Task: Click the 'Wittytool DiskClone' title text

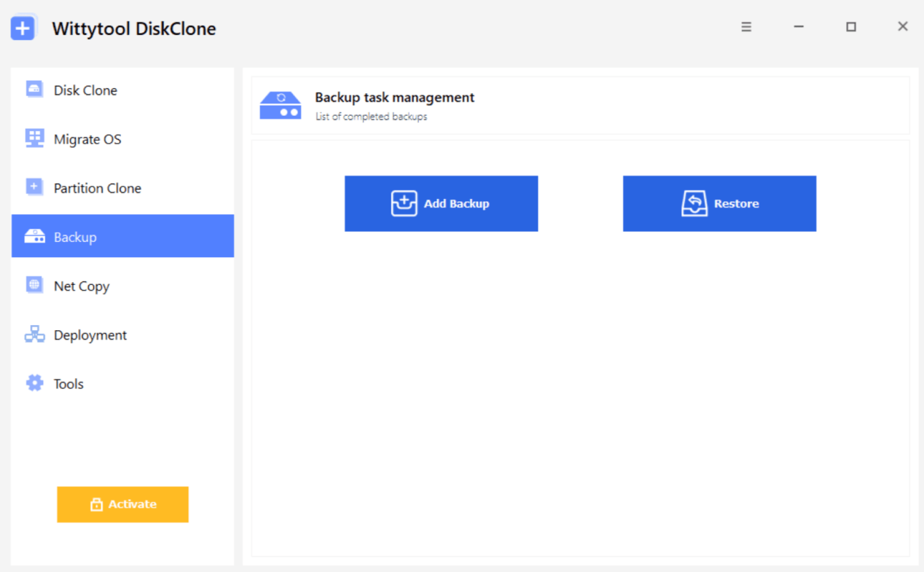Action: click(134, 29)
